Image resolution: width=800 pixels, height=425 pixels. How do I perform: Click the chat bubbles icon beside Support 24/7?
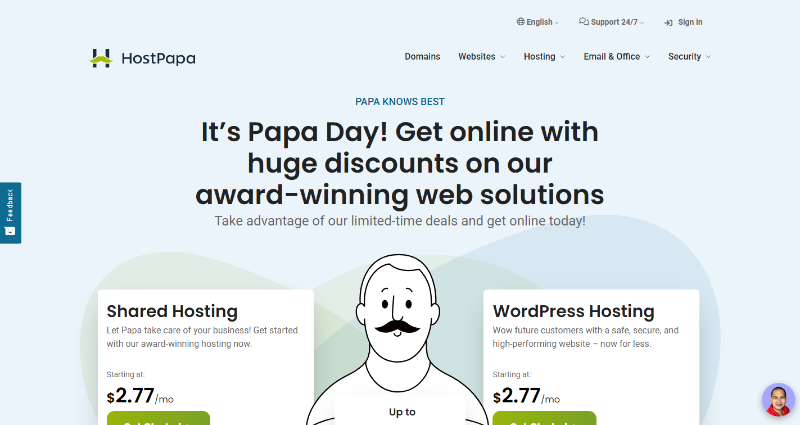(584, 21)
